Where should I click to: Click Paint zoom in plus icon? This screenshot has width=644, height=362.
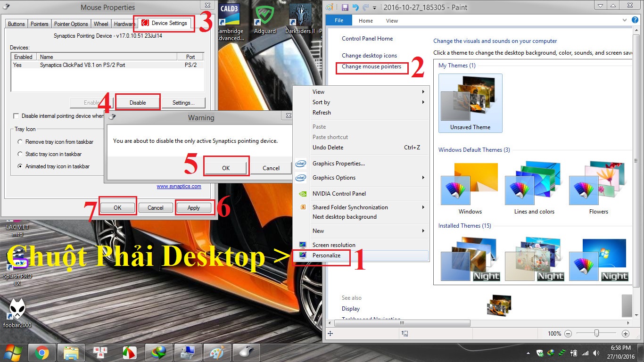tap(626, 333)
